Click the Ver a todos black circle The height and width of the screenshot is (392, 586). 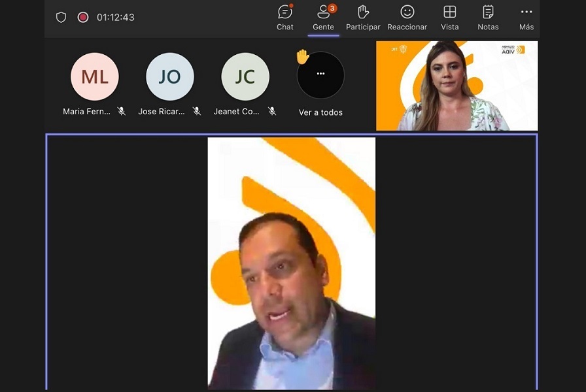pos(320,75)
